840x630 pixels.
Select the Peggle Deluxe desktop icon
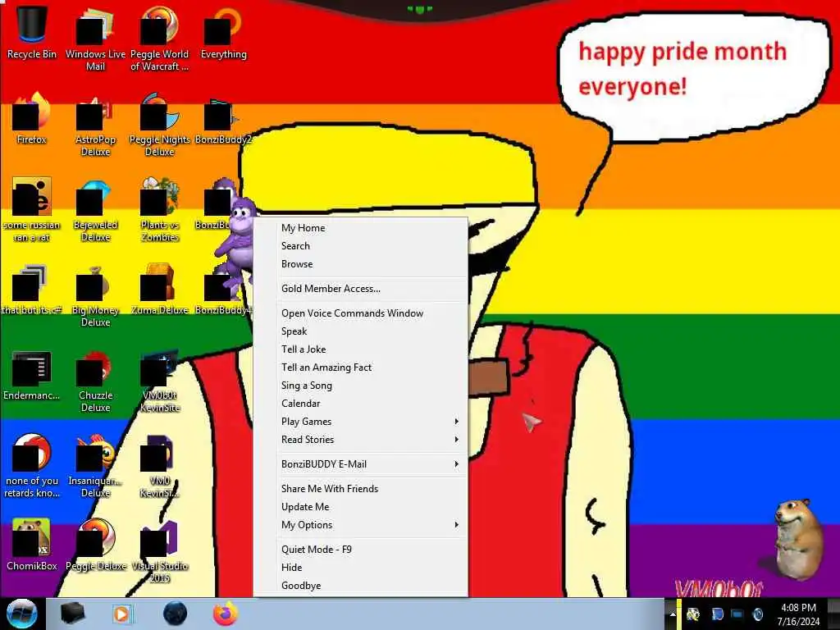(x=95, y=546)
